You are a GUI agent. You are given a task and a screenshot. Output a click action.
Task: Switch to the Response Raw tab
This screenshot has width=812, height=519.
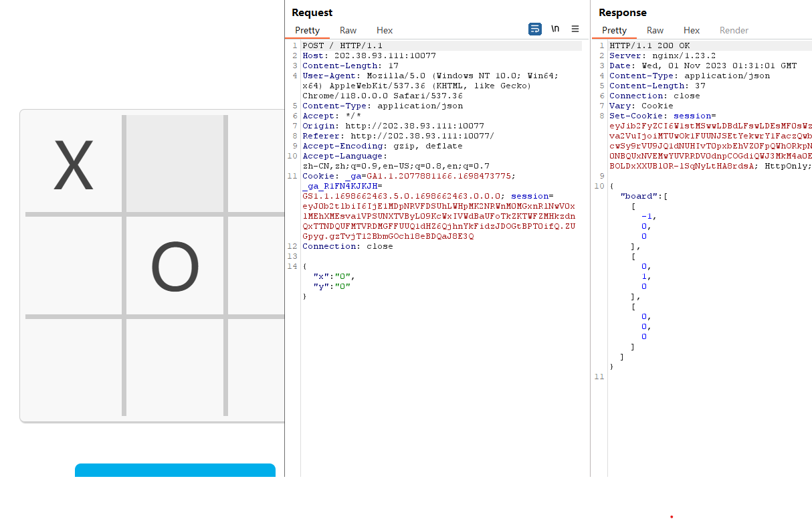click(655, 30)
